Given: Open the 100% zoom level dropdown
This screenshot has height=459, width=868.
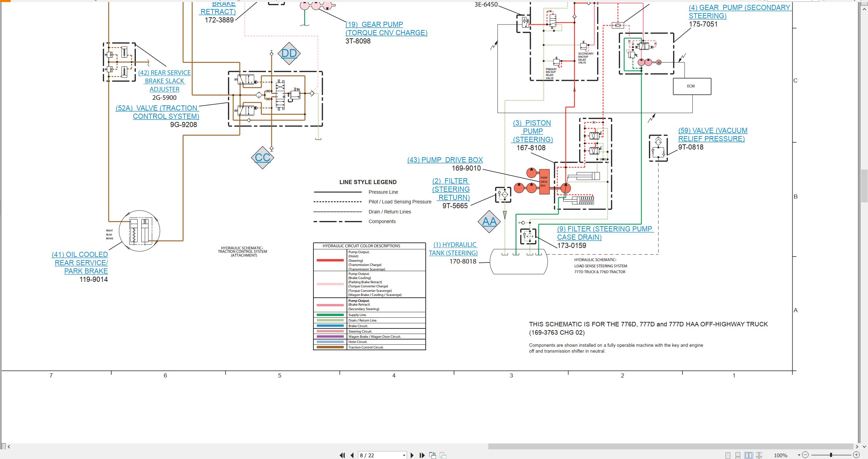Looking at the screenshot, I should click(x=799, y=455).
